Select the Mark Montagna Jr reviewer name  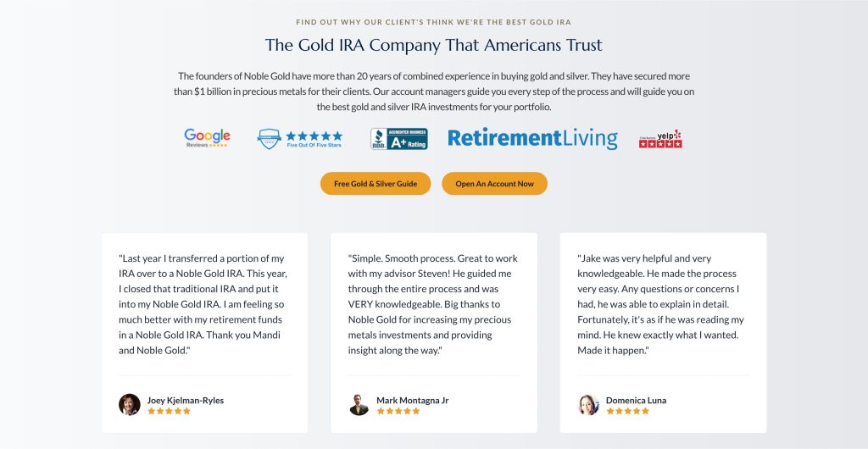point(413,400)
